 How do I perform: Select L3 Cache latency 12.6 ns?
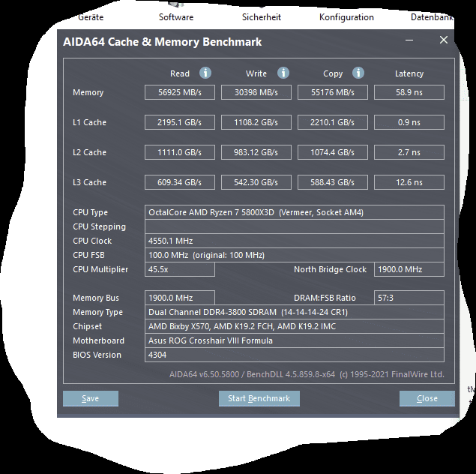tap(409, 182)
